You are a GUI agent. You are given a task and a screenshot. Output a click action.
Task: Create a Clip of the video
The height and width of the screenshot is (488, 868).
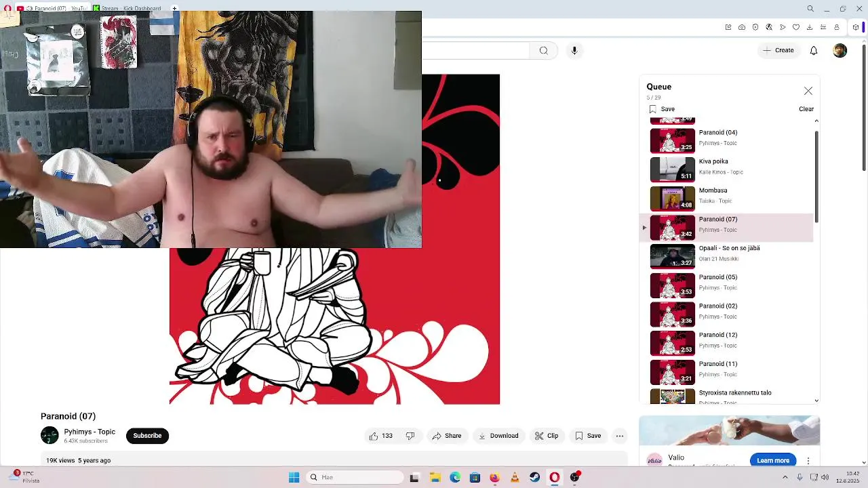547,436
